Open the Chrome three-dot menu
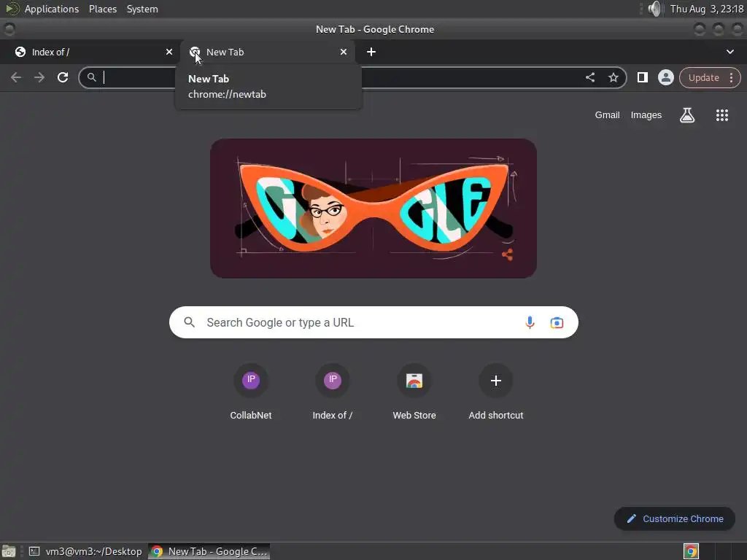This screenshot has width=747, height=560. pyautogui.click(x=731, y=77)
